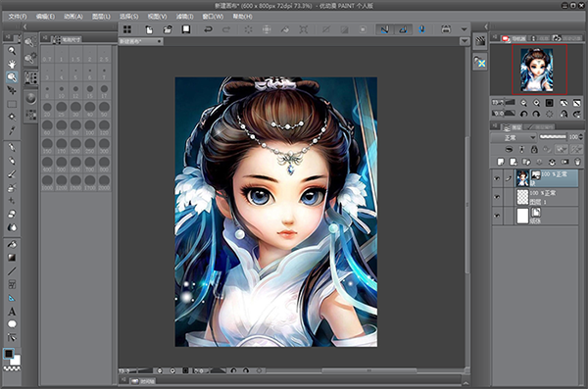Select the Hand move tool
588x389 pixels.
pyautogui.click(x=12, y=64)
